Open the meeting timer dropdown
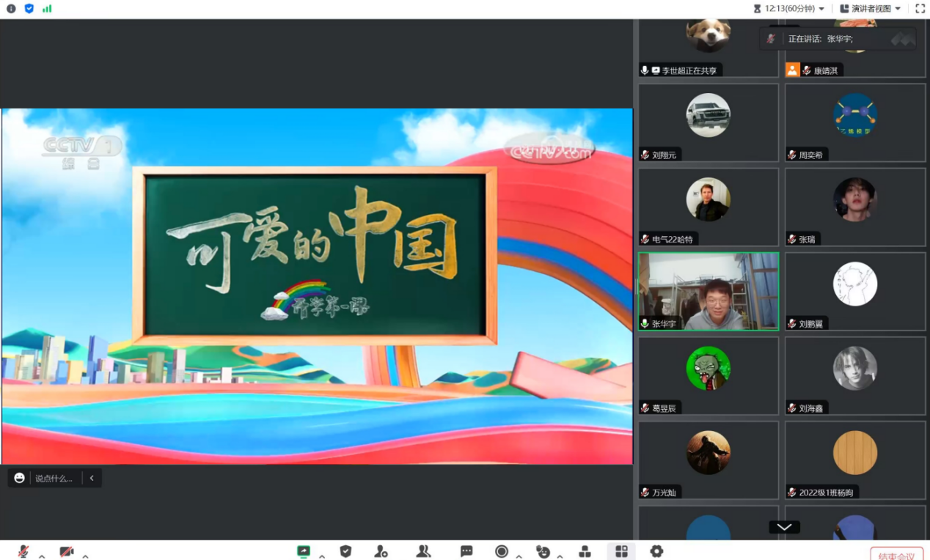 tap(789, 9)
